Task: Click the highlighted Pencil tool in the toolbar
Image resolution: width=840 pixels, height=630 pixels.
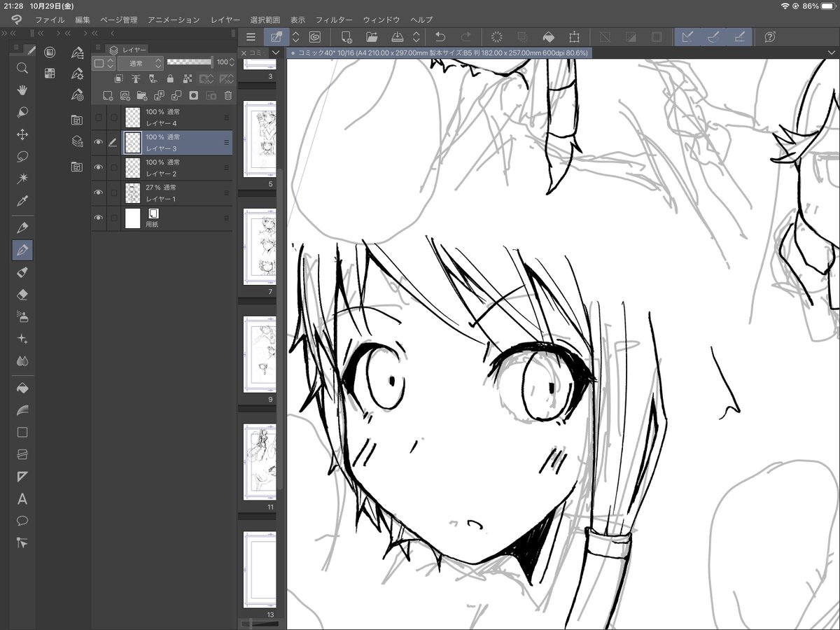Action: [x=22, y=250]
